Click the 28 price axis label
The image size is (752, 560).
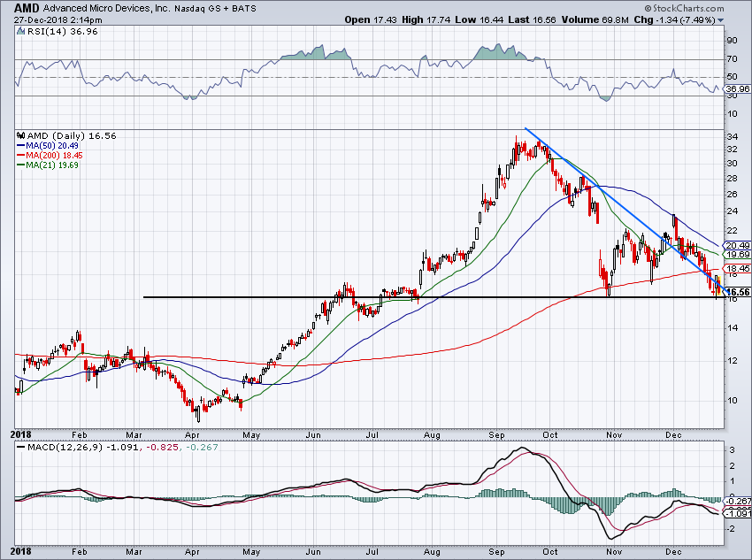tap(732, 179)
